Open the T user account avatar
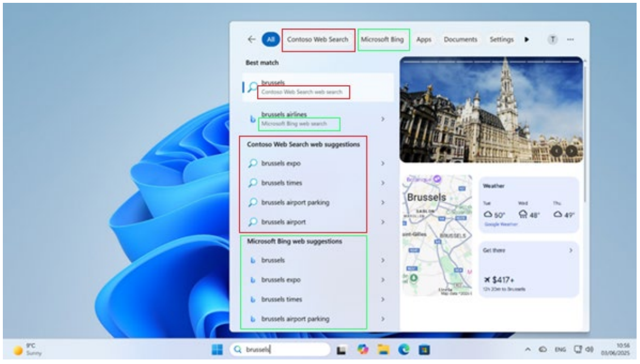The width and height of the screenshot is (640, 364). [x=553, y=39]
